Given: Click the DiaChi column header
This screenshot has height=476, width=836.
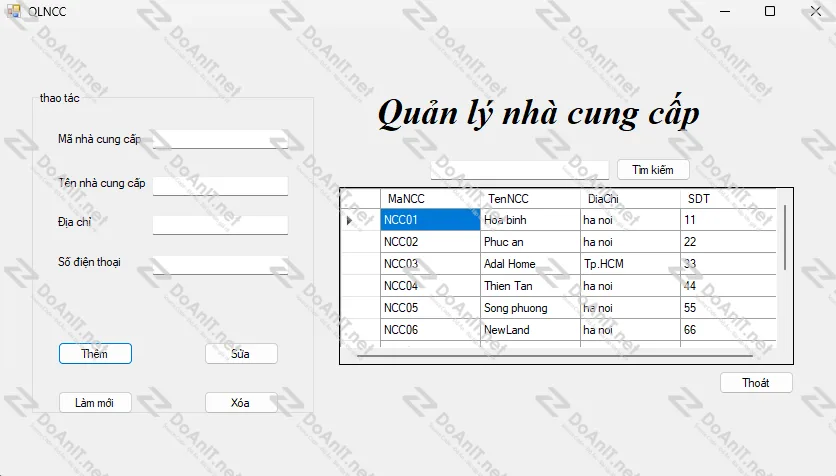Looking at the screenshot, I should point(630,199).
